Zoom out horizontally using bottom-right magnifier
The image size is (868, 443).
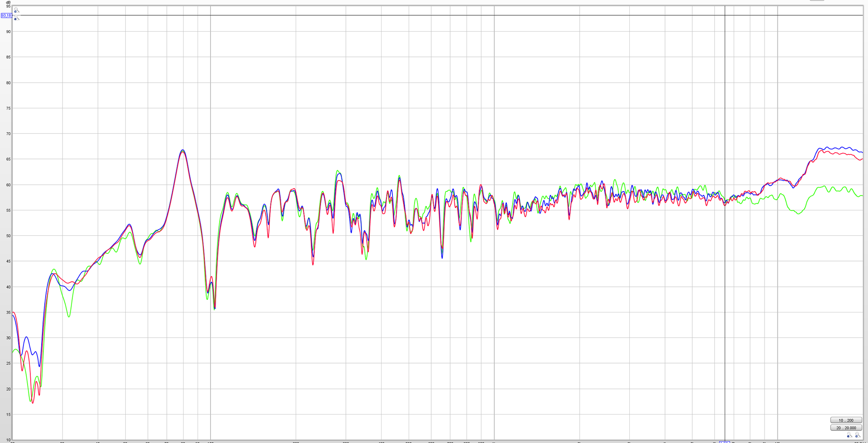(849, 435)
